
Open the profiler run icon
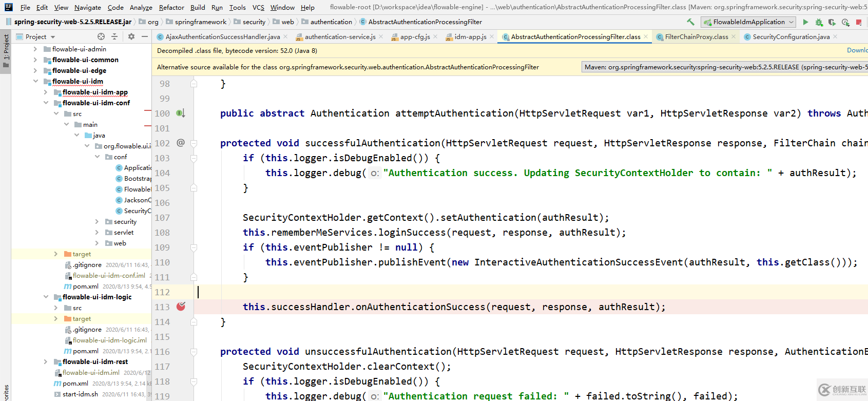[x=845, y=22]
